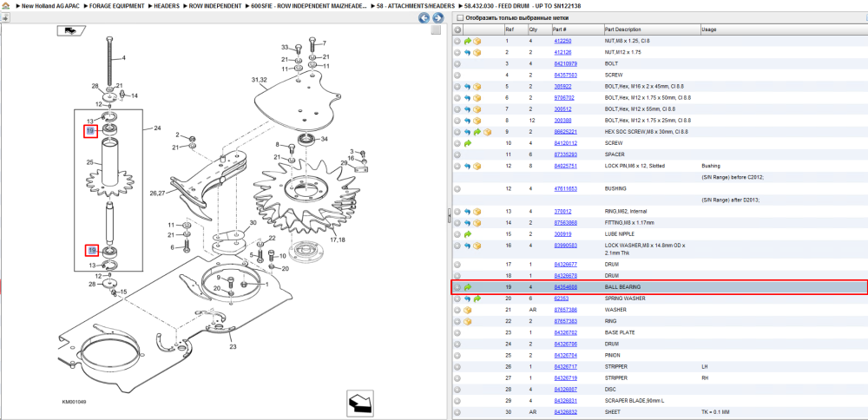868x420 pixels.
Task: Click package icon in RING row 87657383
Action: (468, 321)
